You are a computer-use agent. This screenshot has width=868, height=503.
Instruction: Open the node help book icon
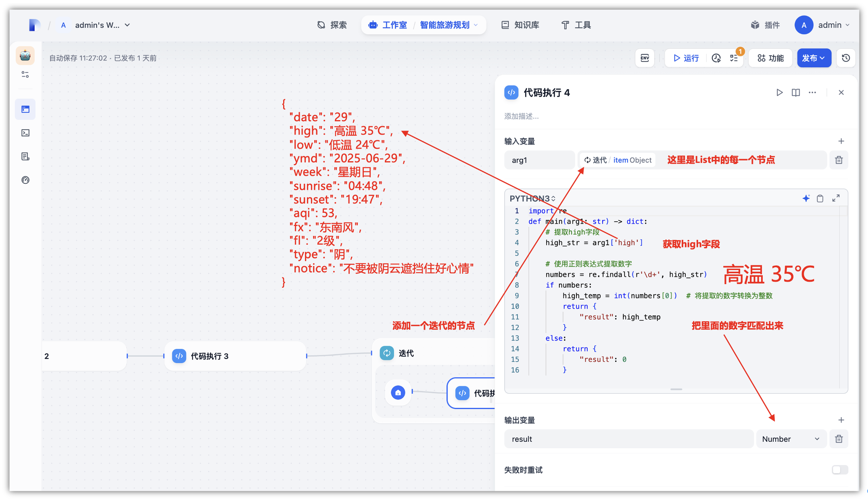click(x=795, y=92)
